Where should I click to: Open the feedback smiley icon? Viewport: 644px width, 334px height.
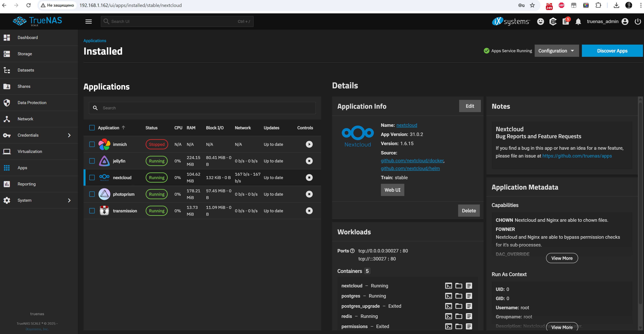[x=540, y=22]
